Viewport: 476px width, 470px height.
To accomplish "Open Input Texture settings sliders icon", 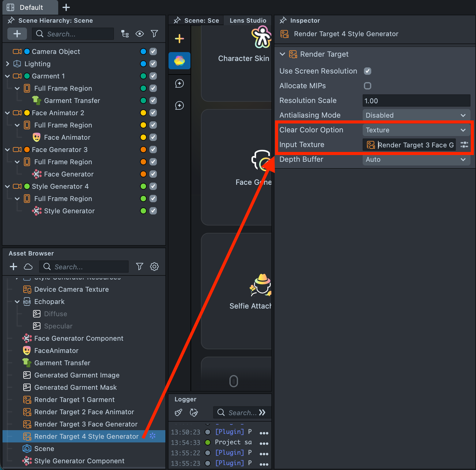I will pyautogui.click(x=464, y=145).
